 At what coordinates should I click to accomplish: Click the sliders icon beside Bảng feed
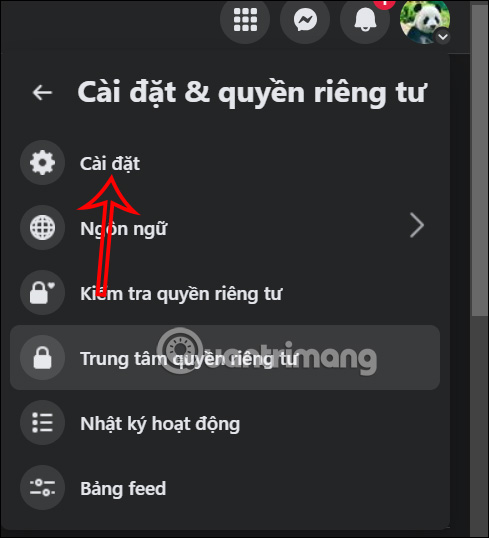pyautogui.click(x=43, y=488)
